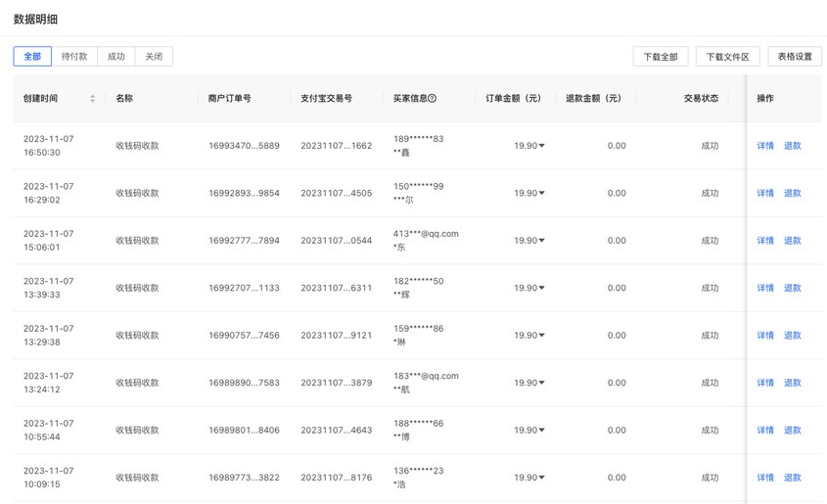Select merchant order number 16989801...8406
The image size is (827, 504).
(245, 431)
